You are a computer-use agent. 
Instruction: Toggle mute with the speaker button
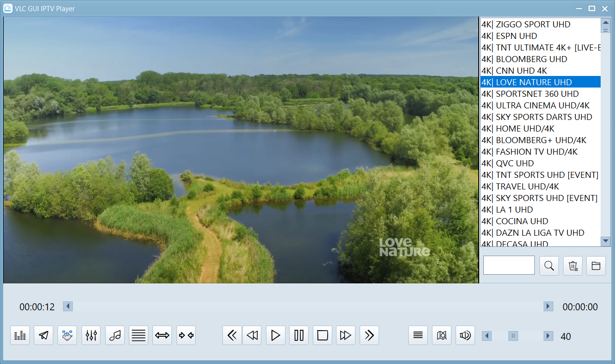point(465,335)
